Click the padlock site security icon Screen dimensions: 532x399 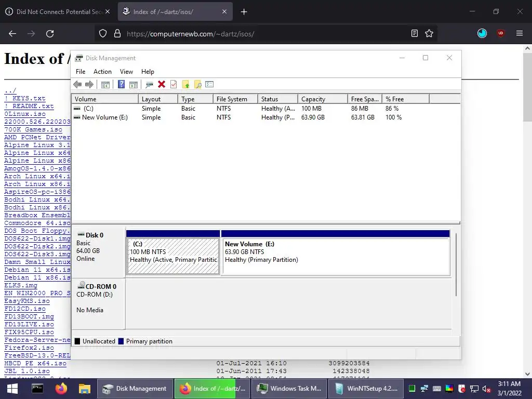117,34
